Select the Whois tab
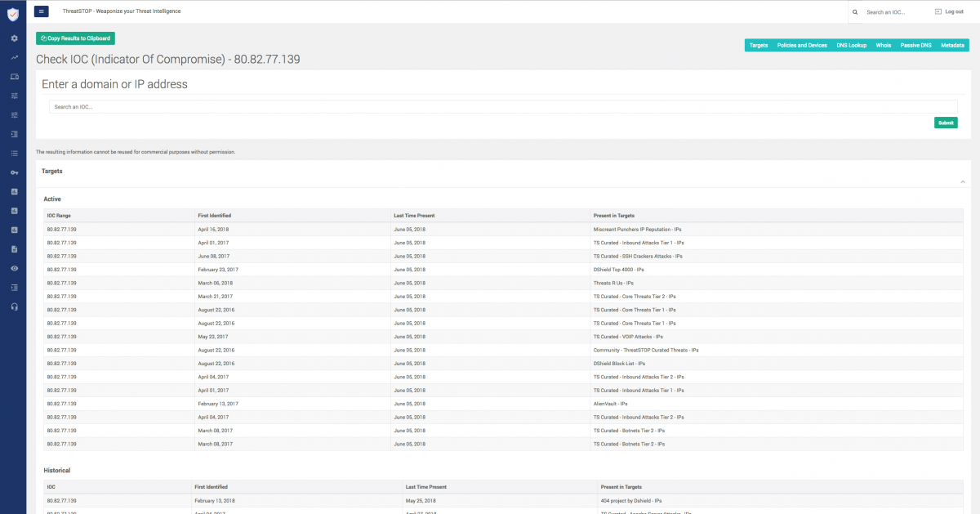 [x=883, y=46]
